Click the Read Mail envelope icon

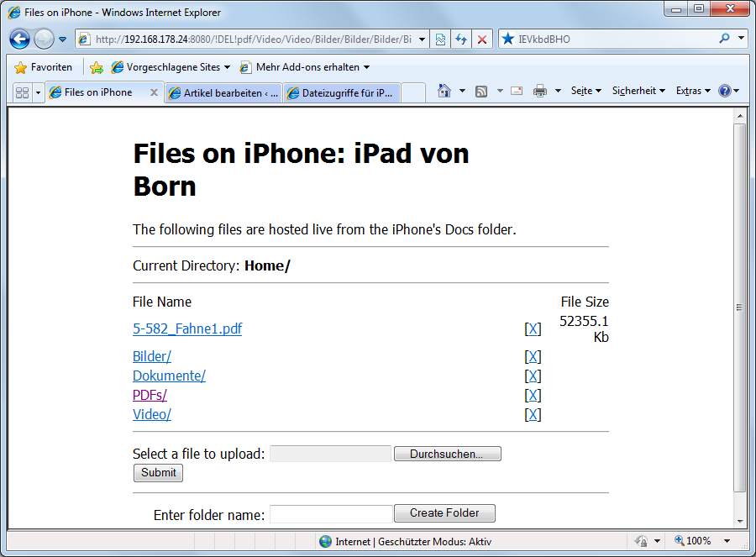tap(517, 91)
